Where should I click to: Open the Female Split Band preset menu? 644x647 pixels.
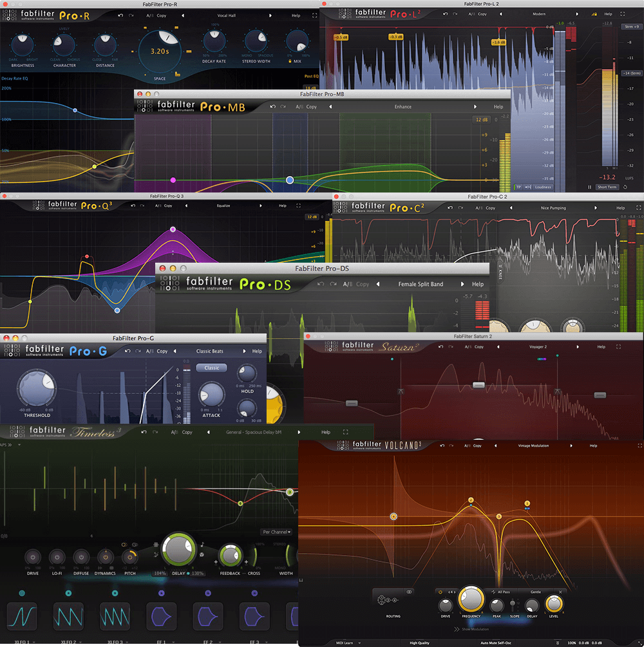click(421, 284)
